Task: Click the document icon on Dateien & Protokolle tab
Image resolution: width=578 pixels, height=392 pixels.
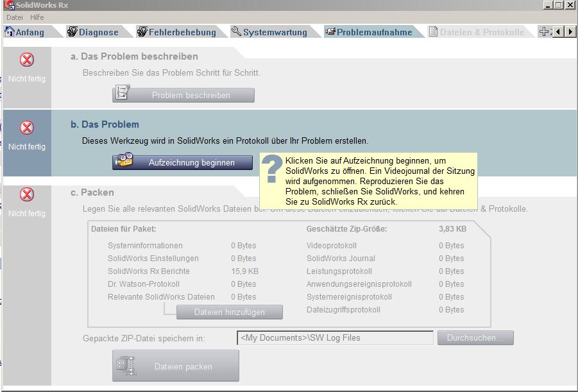Action: point(434,31)
